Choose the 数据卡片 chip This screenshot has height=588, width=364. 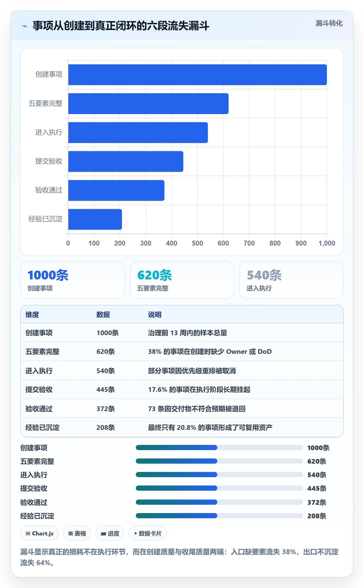148,533
